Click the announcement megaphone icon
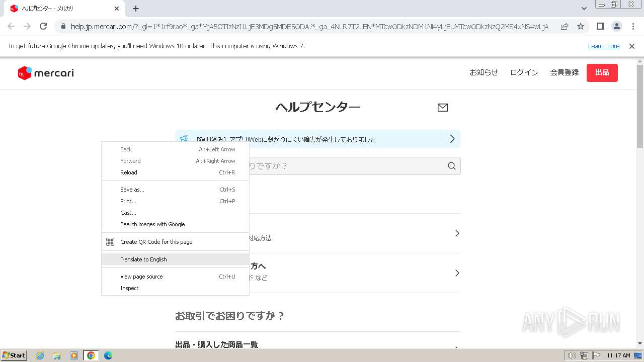 point(184,139)
